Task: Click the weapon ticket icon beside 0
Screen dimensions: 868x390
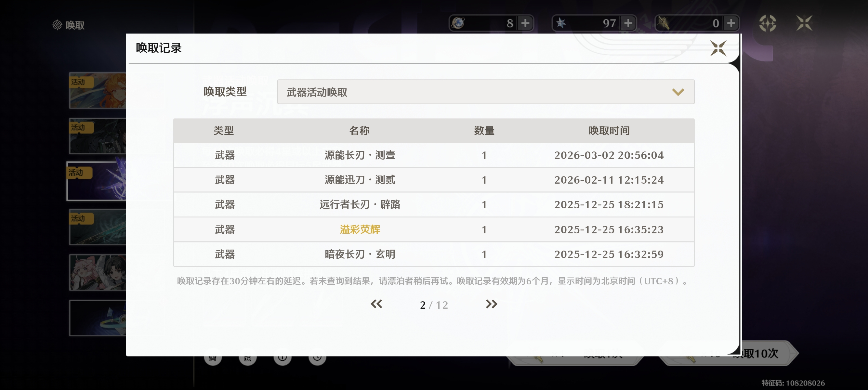Action: coord(664,23)
